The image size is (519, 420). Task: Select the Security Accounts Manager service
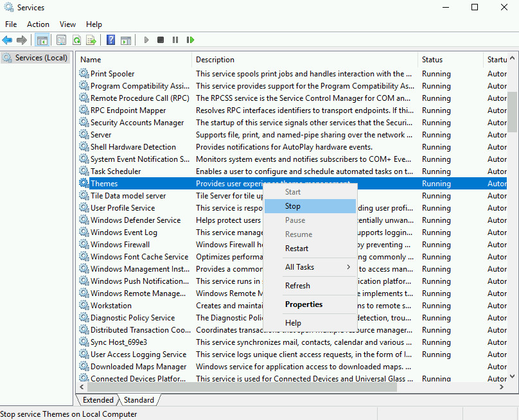[292, 123]
